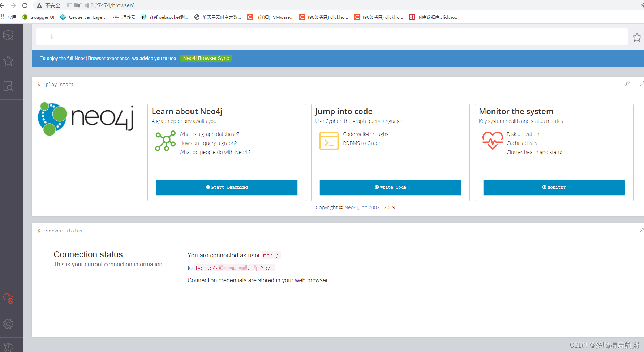Open the 在线websocket bookmark

(x=165, y=17)
